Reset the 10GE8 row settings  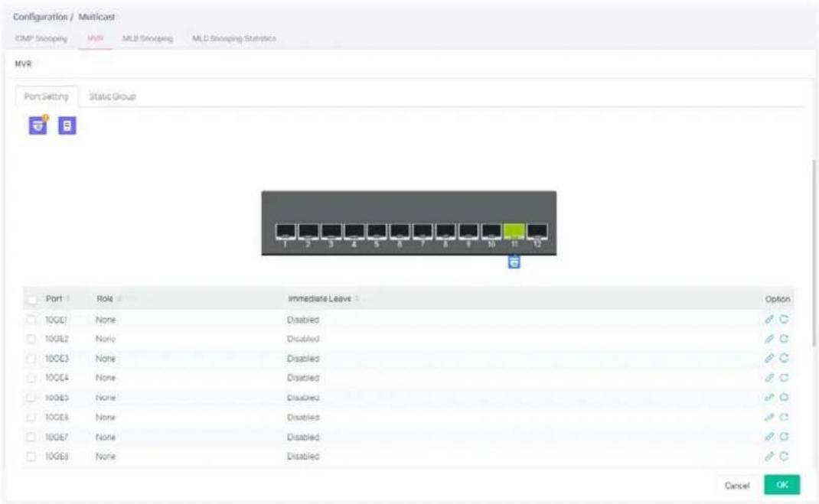point(784,457)
